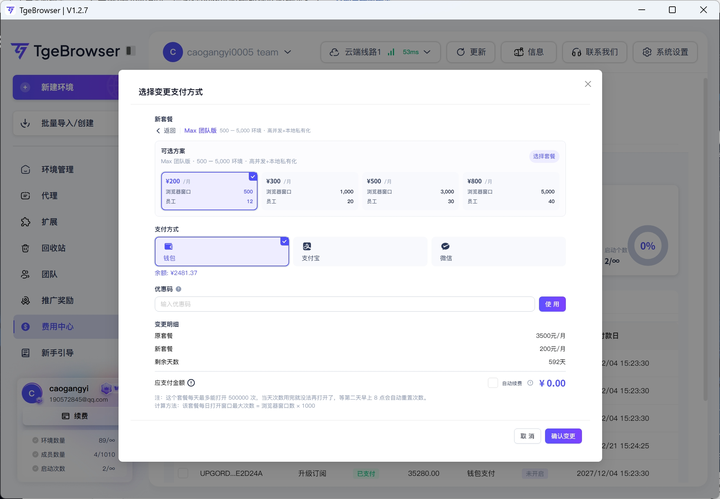
Task: Click the 更新 refresh button
Action: 471,52
